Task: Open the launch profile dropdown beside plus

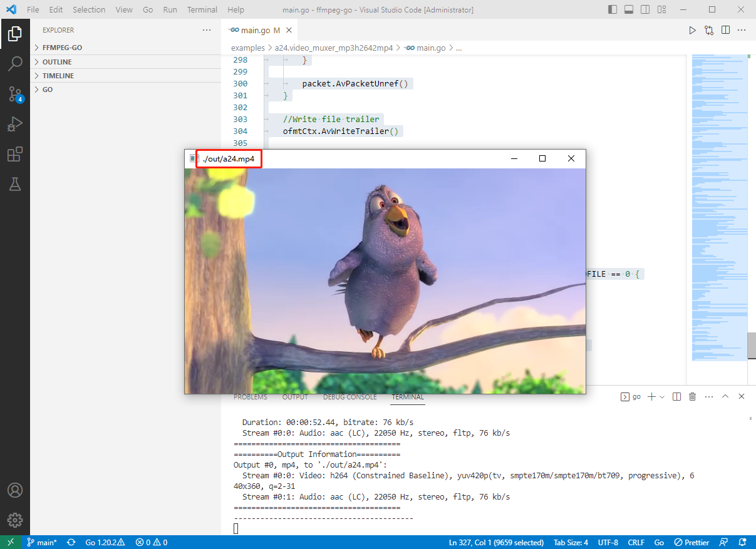Action: pyautogui.click(x=662, y=397)
